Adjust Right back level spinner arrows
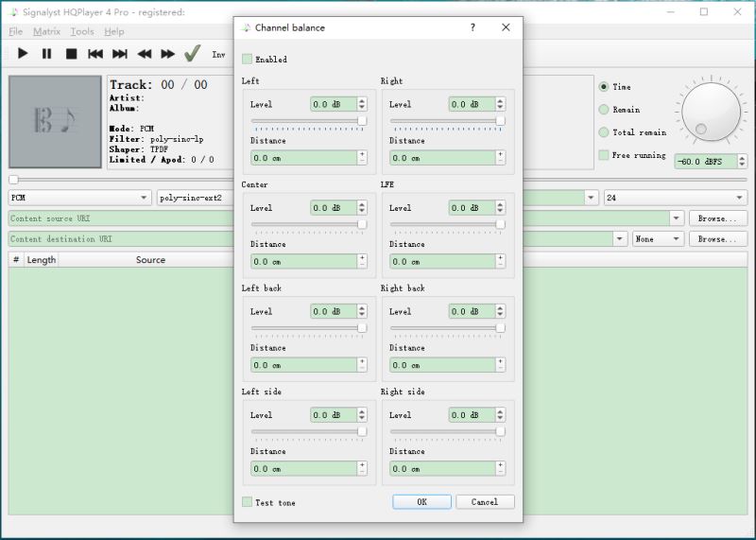The image size is (756, 540). pos(501,311)
